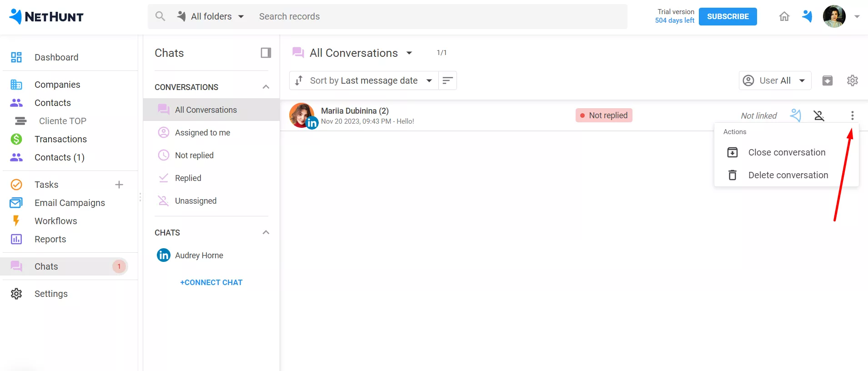Open NetHunt bird icon in top bar
The width and height of the screenshot is (868, 371).
[x=807, y=16]
